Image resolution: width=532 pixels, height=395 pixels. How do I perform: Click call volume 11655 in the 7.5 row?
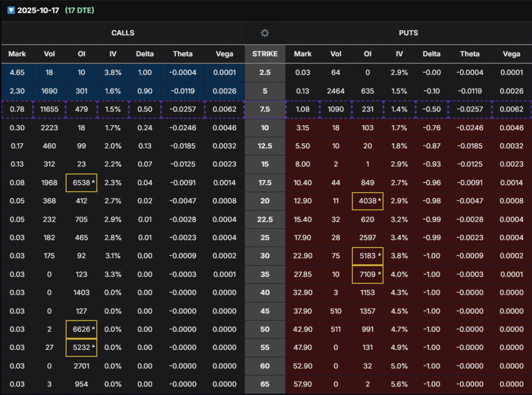(x=49, y=110)
